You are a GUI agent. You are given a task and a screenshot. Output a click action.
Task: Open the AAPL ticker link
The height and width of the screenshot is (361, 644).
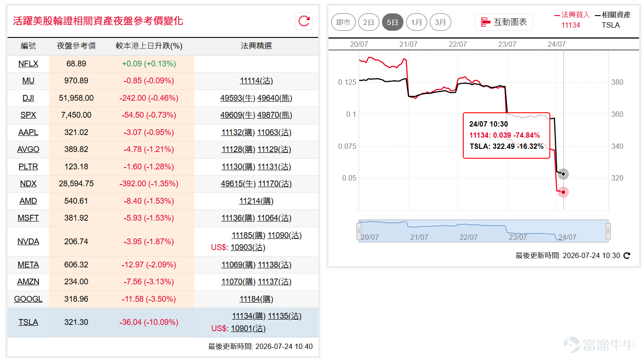coord(28,132)
